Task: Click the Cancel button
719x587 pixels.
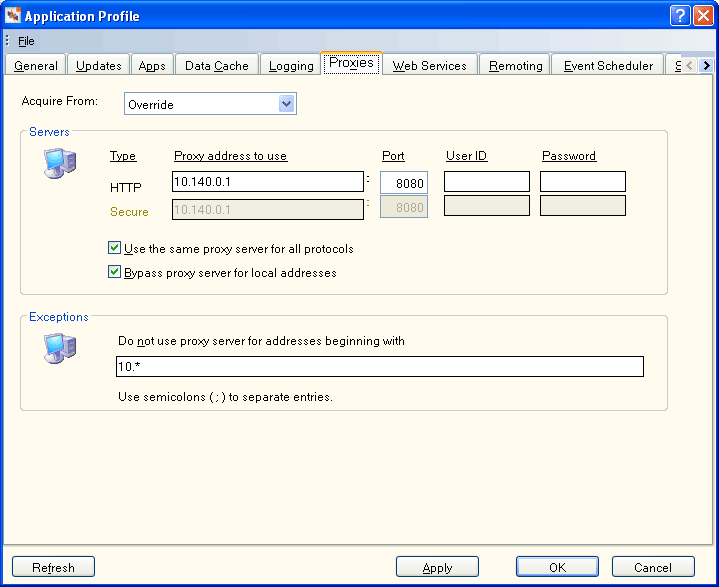Action: pyautogui.click(x=653, y=567)
